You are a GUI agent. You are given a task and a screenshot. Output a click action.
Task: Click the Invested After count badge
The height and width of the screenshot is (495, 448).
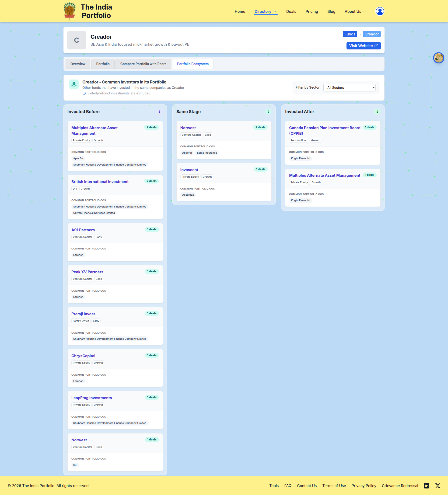coord(377,112)
